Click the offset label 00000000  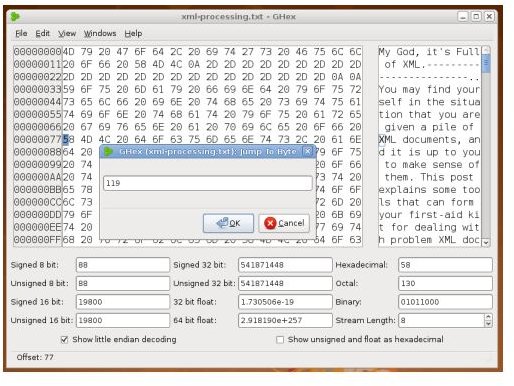38,52
